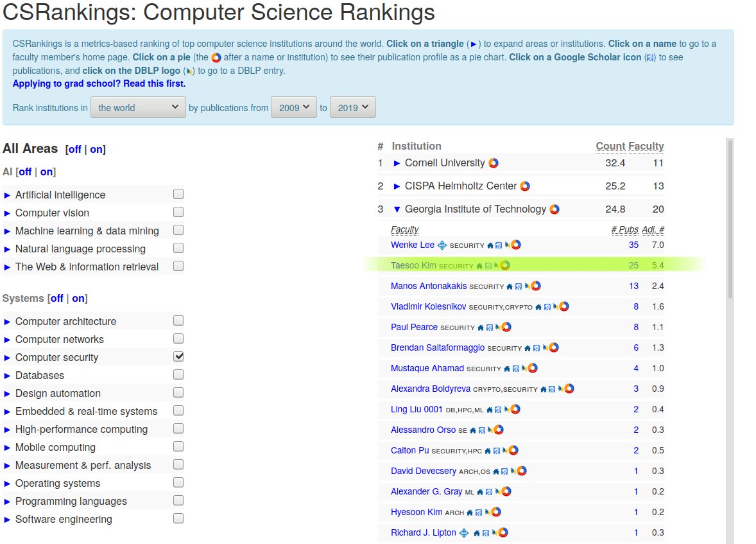Check Machine learning & data mining
This screenshot has width=756, height=544.
(x=178, y=230)
